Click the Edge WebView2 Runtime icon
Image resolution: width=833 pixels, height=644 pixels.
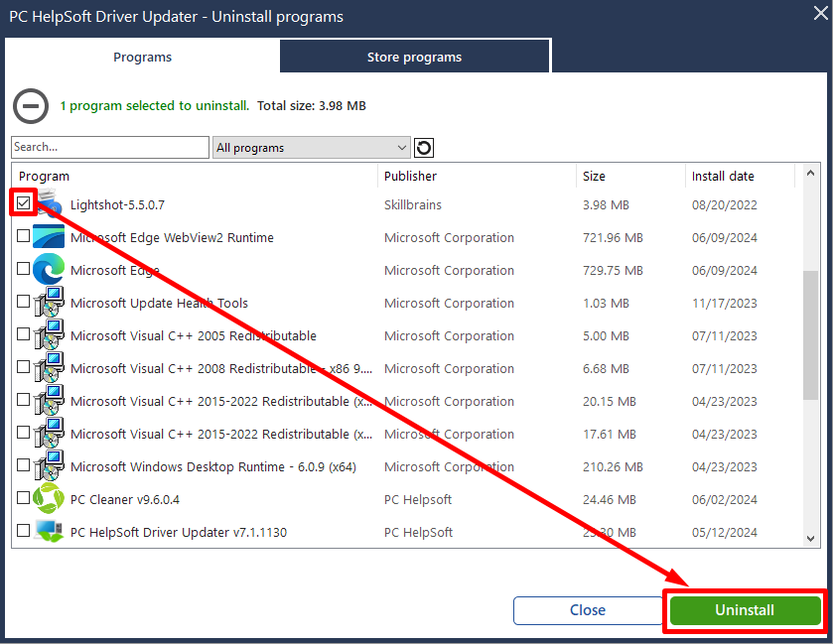click(49, 237)
